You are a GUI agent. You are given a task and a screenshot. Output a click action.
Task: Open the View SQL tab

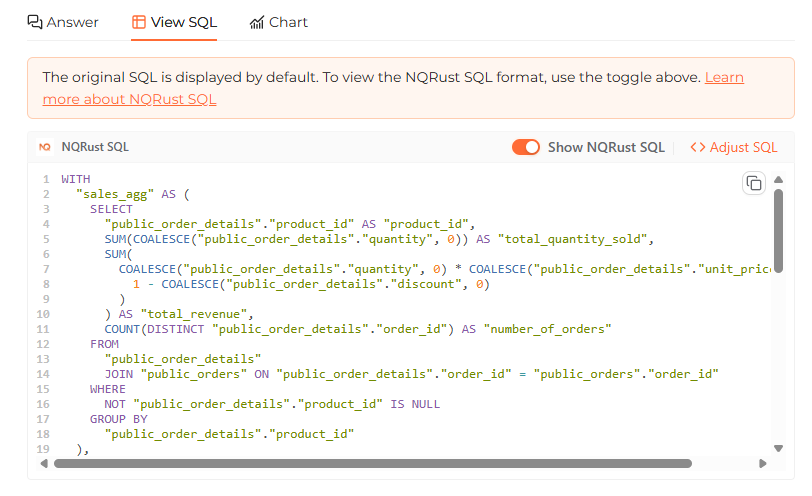(174, 22)
